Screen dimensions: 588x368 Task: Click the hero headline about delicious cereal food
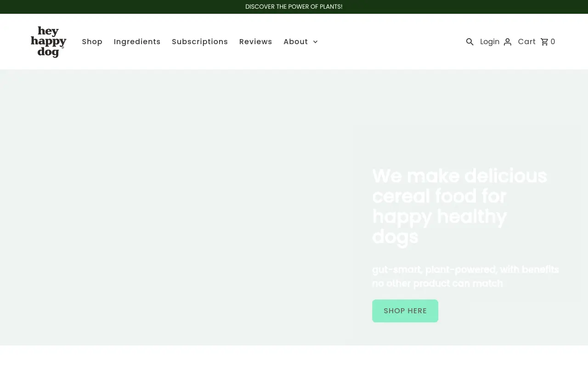[459, 206]
